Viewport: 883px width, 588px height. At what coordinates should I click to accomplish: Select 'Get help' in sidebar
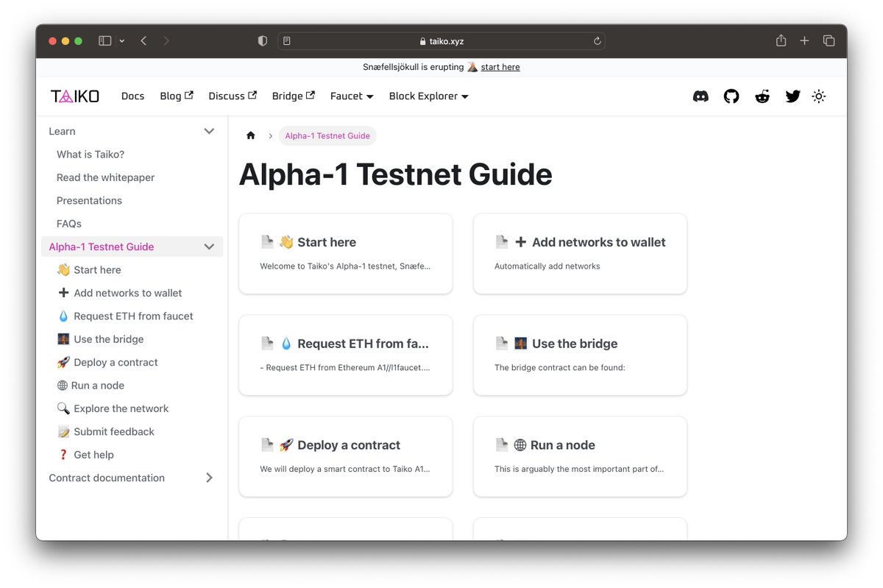click(x=85, y=455)
